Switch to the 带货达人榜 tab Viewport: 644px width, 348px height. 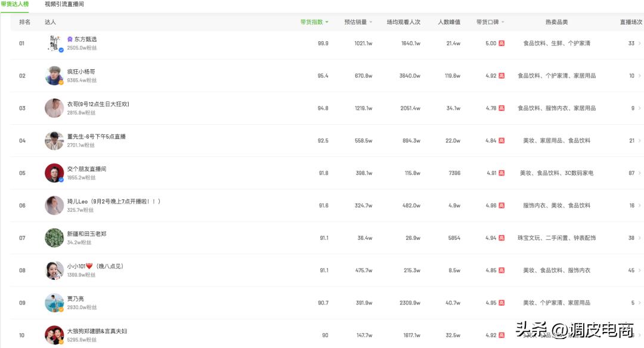(x=14, y=4)
